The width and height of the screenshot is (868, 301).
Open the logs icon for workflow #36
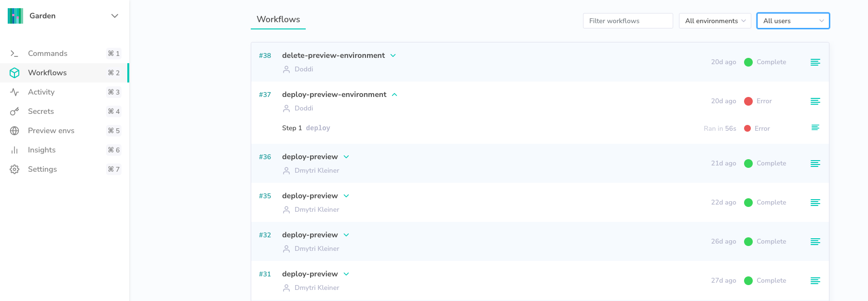coord(815,164)
